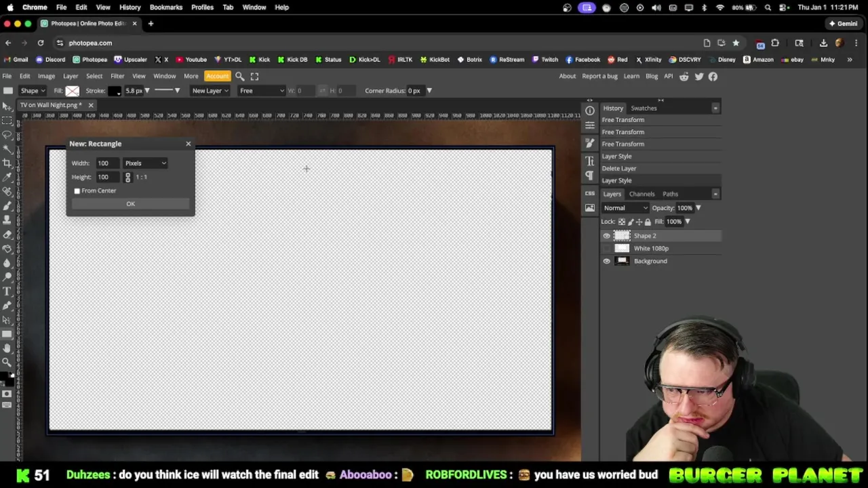Viewport: 868px width, 488px height.
Task: Select the Eraser tool
Action: coord(7,235)
